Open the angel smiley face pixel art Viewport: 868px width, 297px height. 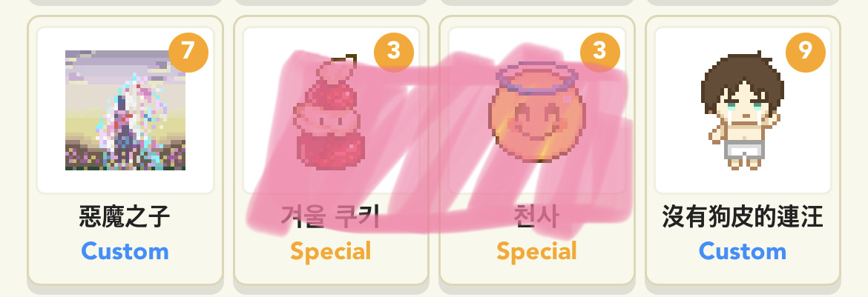[536, 113]
